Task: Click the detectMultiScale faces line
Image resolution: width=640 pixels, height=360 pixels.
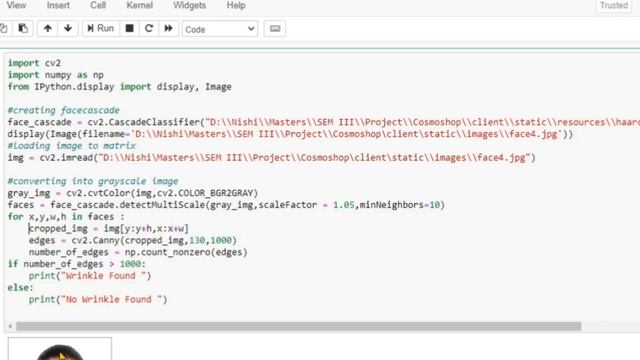Action: click(226, 204)
